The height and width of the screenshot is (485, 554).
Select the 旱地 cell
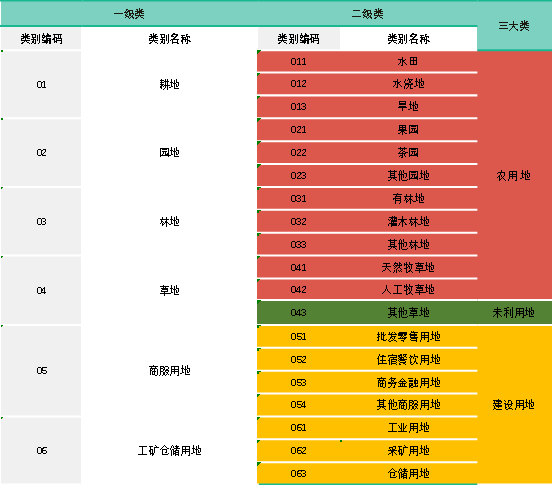(408, 106)
